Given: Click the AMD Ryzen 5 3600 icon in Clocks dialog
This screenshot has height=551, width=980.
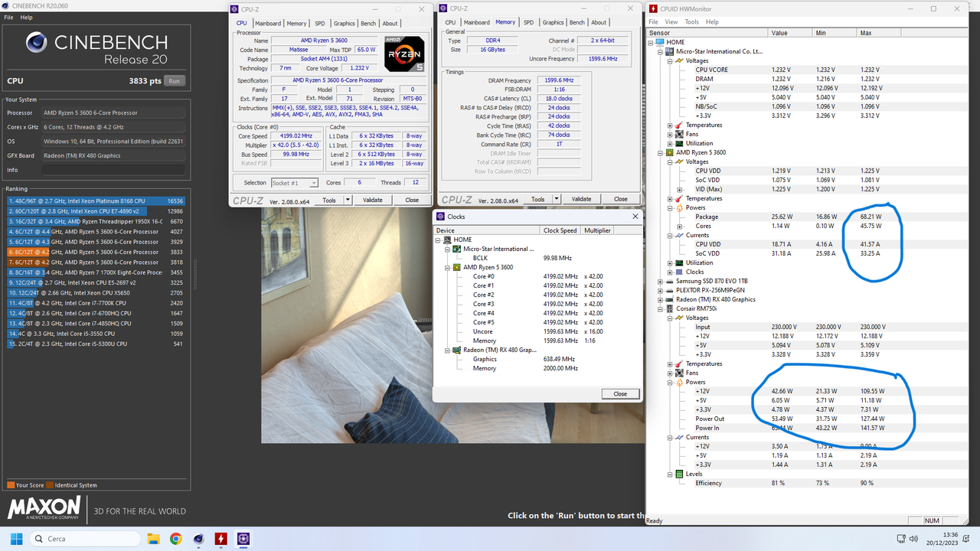Looking at the screenshot, I should [x=457, y=267].
